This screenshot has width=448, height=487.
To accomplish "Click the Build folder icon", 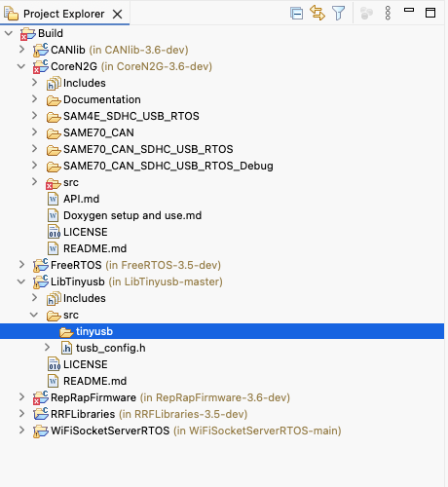I will (x=28, y=33).
